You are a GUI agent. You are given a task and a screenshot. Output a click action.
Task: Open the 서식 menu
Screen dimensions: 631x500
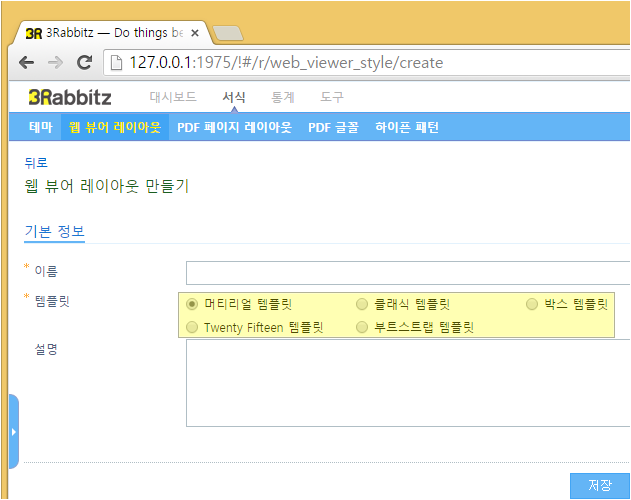click(x=234, y=97)
